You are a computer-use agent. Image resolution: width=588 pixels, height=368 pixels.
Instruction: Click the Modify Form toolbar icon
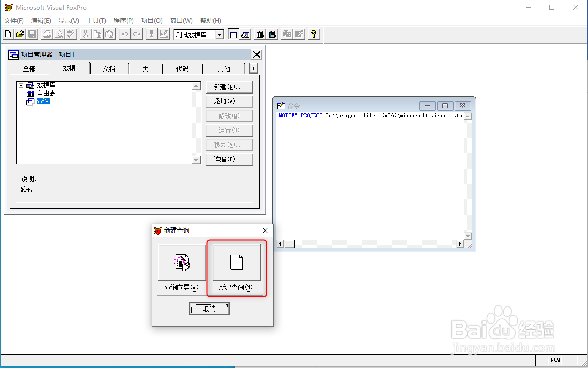click(x=163, y=35)
